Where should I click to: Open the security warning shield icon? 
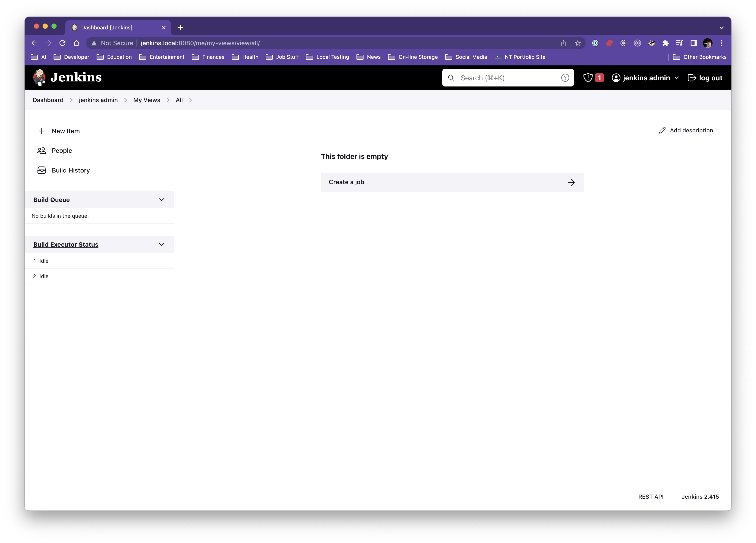tap(588, 78)
